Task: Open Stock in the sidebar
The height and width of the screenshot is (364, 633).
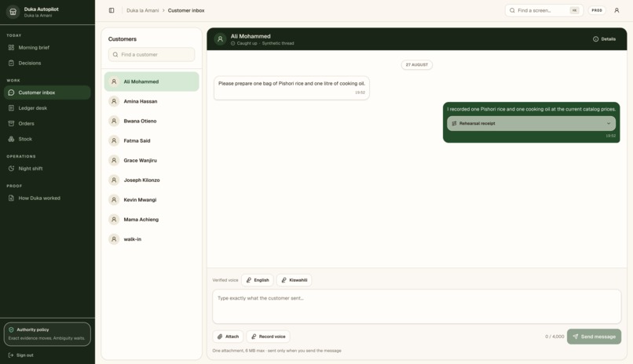Action: click(x=47, y=139)
